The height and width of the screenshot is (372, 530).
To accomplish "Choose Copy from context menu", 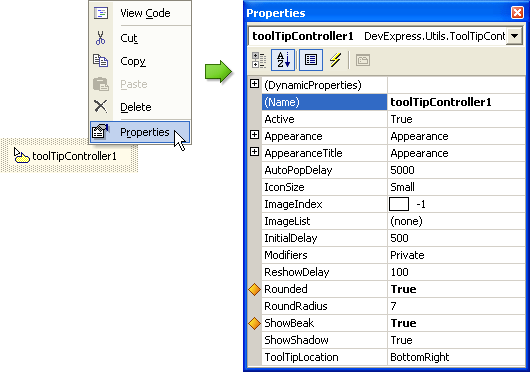I will tap(133, 61).
